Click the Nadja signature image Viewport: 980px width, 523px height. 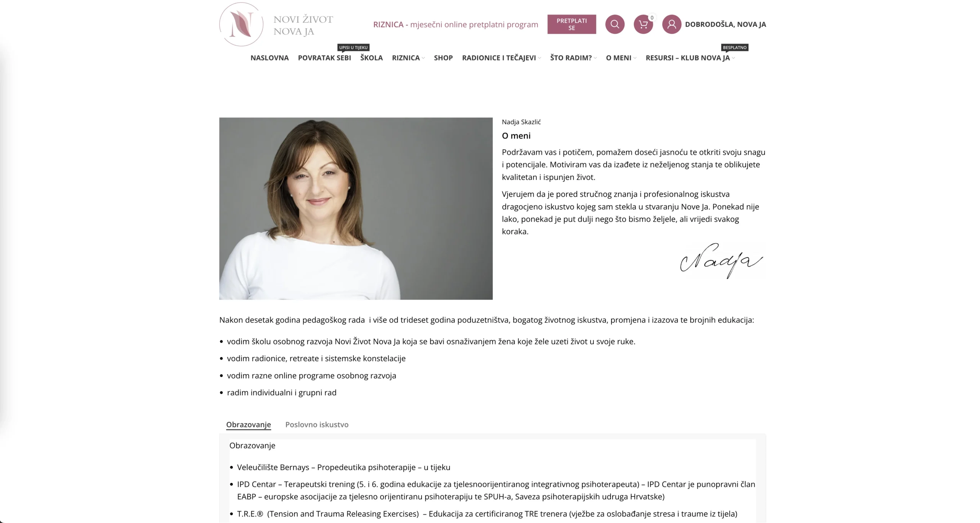click(x=721, y=261)
